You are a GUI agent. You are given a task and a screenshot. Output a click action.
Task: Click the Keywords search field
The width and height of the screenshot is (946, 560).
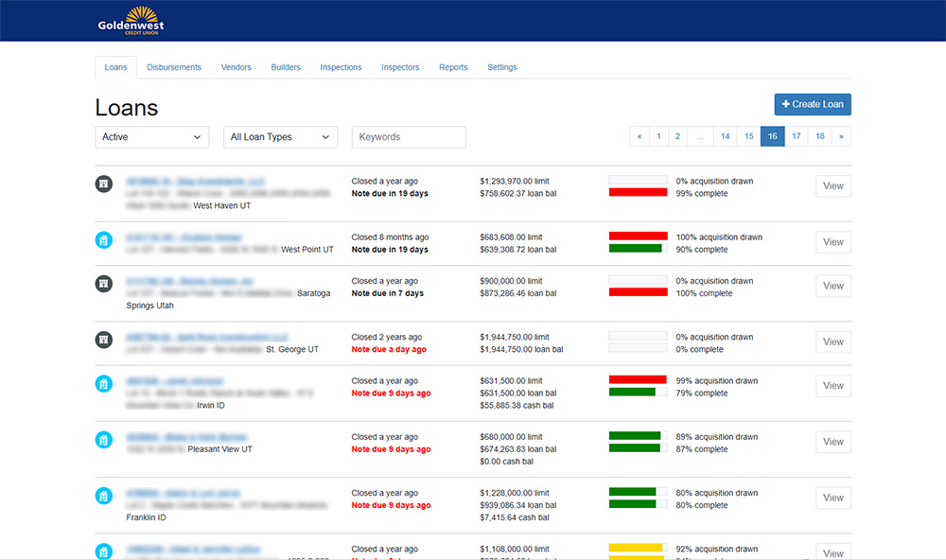(x=409, y=136)
